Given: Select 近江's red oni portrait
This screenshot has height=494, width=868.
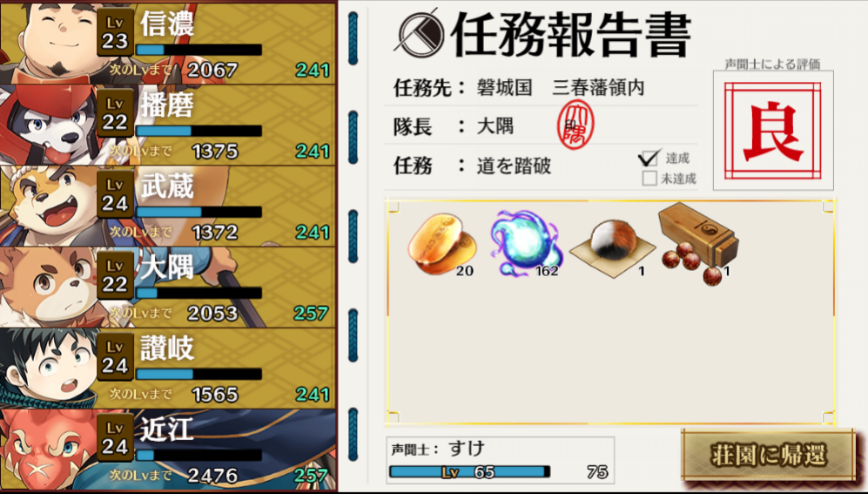Looking at the screenshot, I should pyautogui.click(x=49, y=450).
